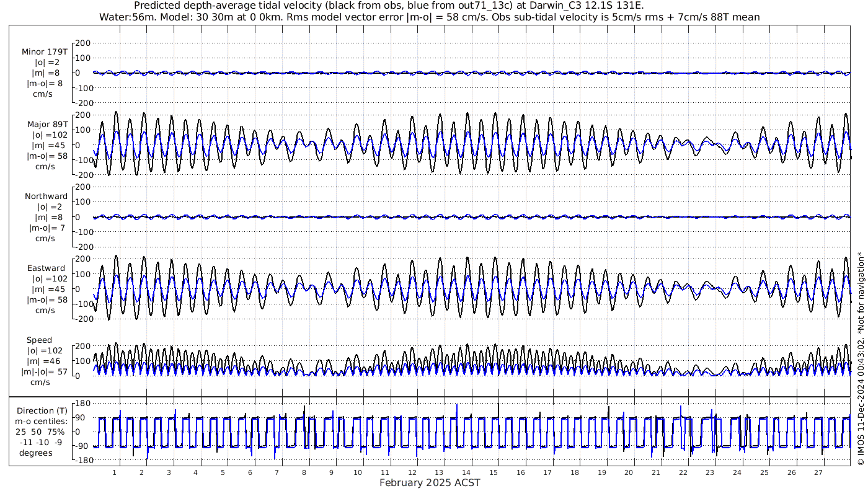The image size is (868, 496).
Task: Click the 'Direction (T)' panel label
Action: tap(42, 410)
